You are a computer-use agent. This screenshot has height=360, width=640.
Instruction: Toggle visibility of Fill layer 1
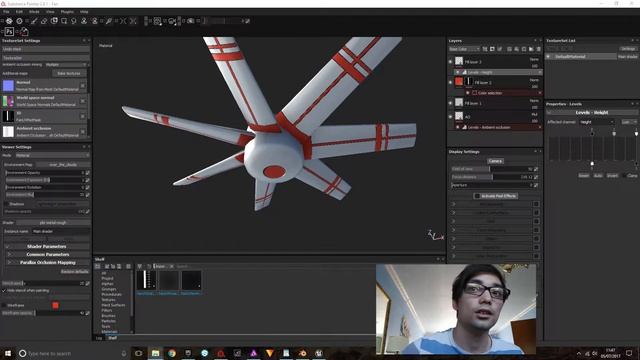click(x=451, y=103)
